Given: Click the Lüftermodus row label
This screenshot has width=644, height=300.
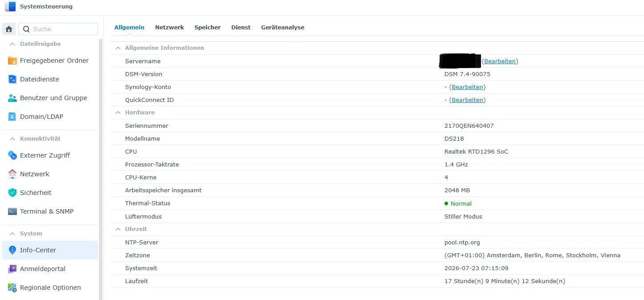Looking at the screenshot, I should pyautogui.click(x=143, y=216).
